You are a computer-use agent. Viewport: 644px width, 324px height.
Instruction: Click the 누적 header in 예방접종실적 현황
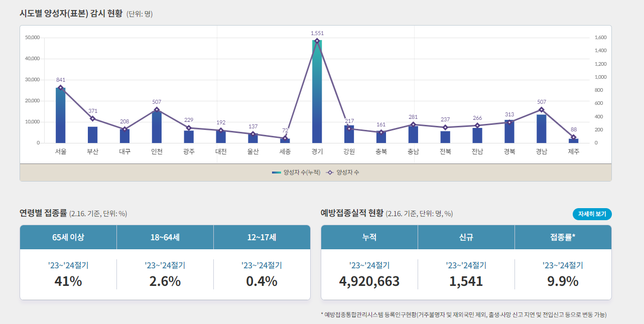coord(368,237)
